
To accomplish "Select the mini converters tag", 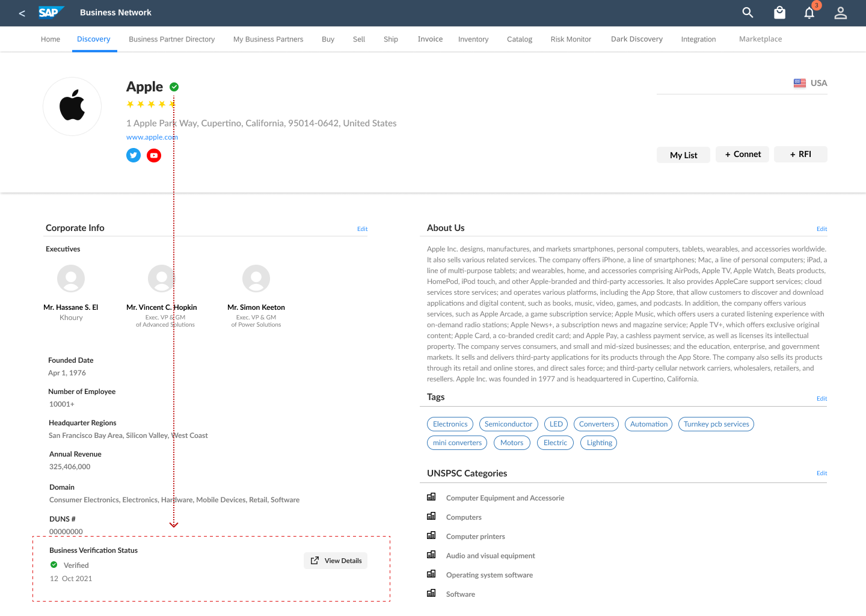I will (x=457, y=443).
